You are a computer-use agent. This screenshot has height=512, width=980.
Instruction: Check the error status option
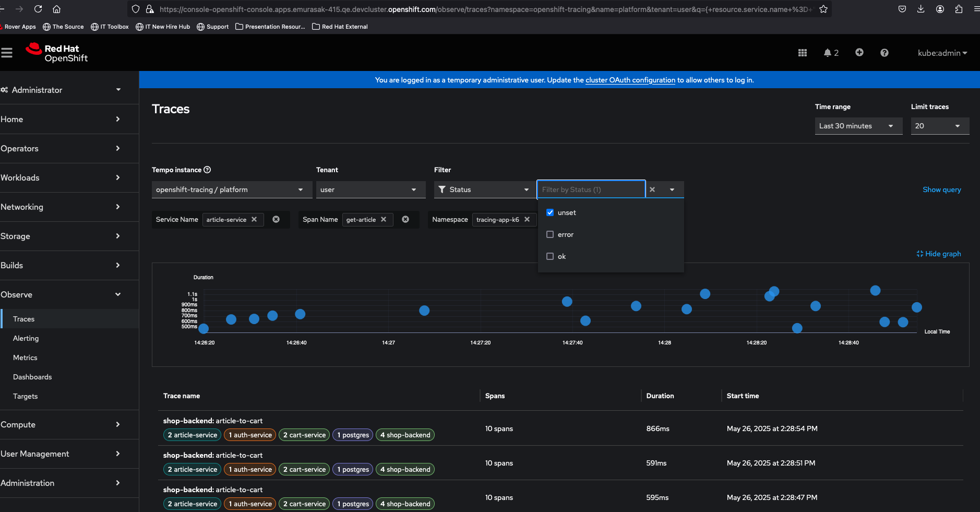(x=550, y=234)
